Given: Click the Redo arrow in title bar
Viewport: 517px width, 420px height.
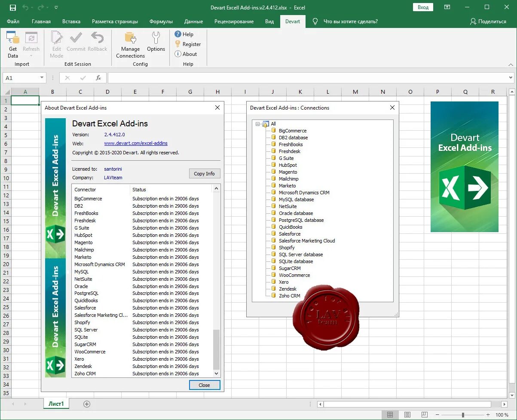Looking at the screenshot, I should 41,7.
